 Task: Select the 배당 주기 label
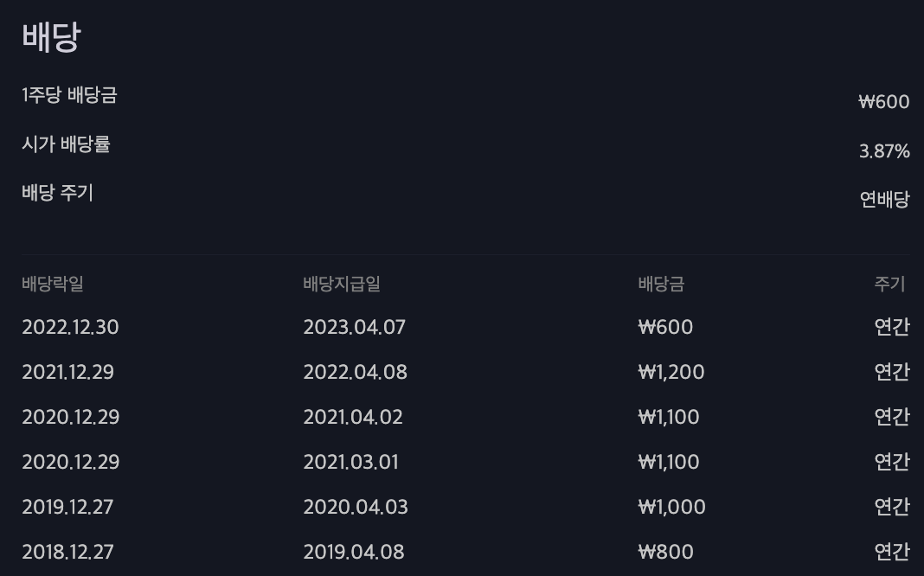[58, 193]
